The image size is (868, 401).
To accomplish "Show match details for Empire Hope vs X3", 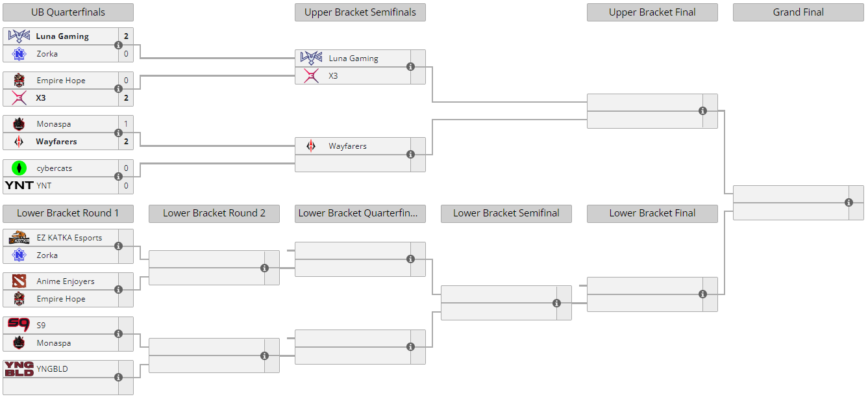I will [118, 89].
